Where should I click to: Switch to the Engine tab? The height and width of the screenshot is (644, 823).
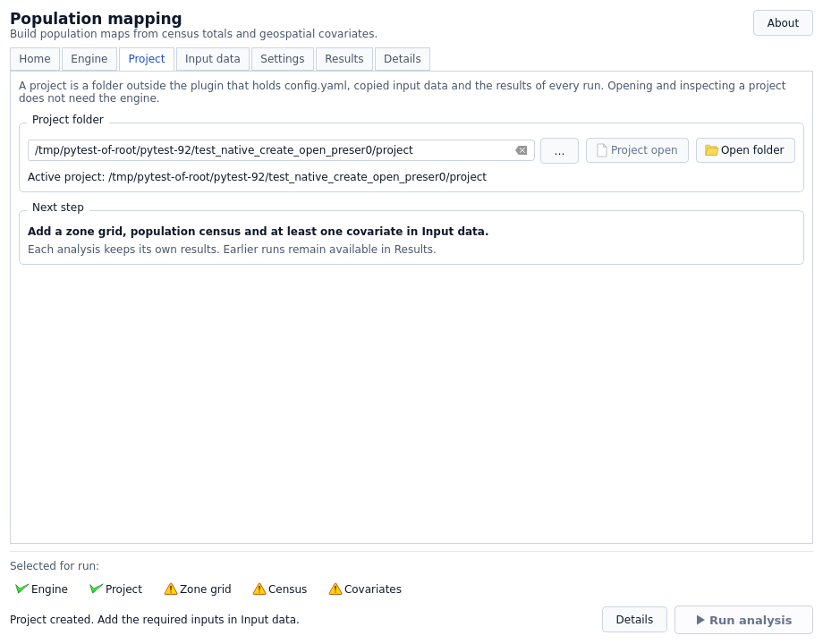[x=89, y=59]
